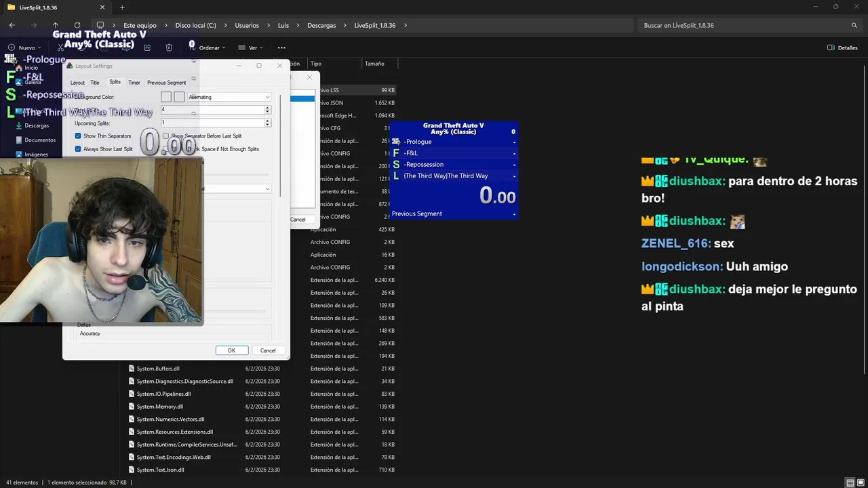Click first background color swatch
The image size is (868, 488).
click(x=166, y=97)
